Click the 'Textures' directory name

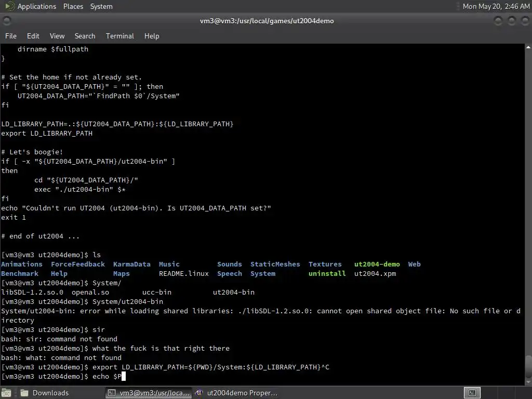pyautogui.click(x=325, y=264)
